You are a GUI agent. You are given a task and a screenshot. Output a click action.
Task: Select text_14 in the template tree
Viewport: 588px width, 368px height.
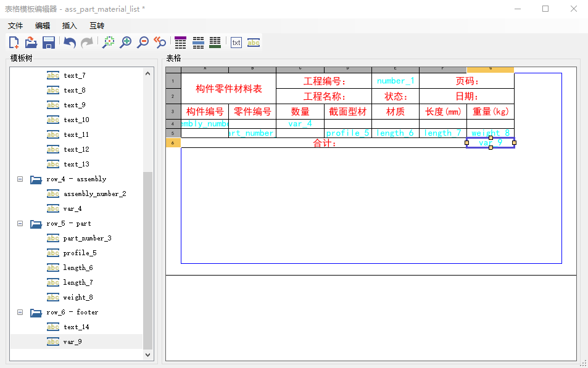[77, 327]
